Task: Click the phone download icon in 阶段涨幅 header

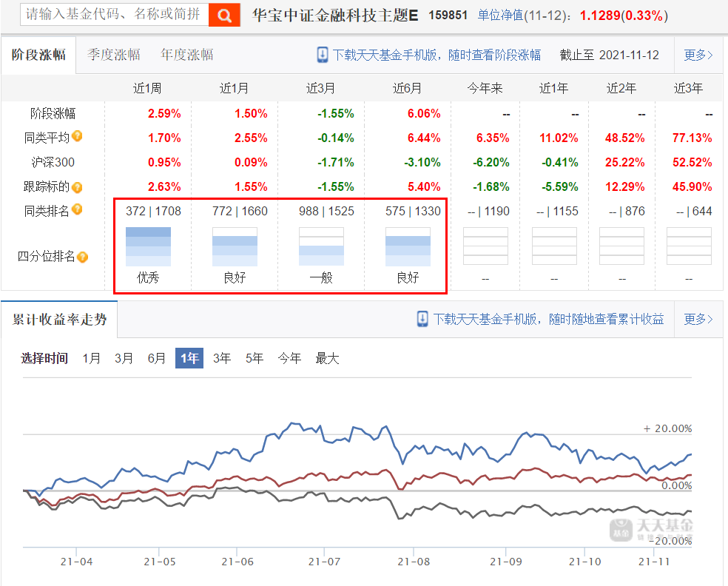Action: pyautogui.click(x=323, y=55)
